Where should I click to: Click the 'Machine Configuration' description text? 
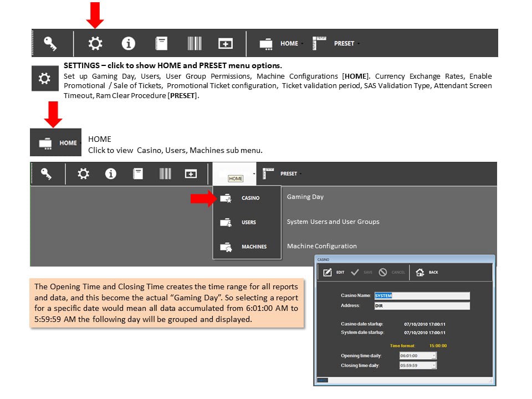pos(322,246)
